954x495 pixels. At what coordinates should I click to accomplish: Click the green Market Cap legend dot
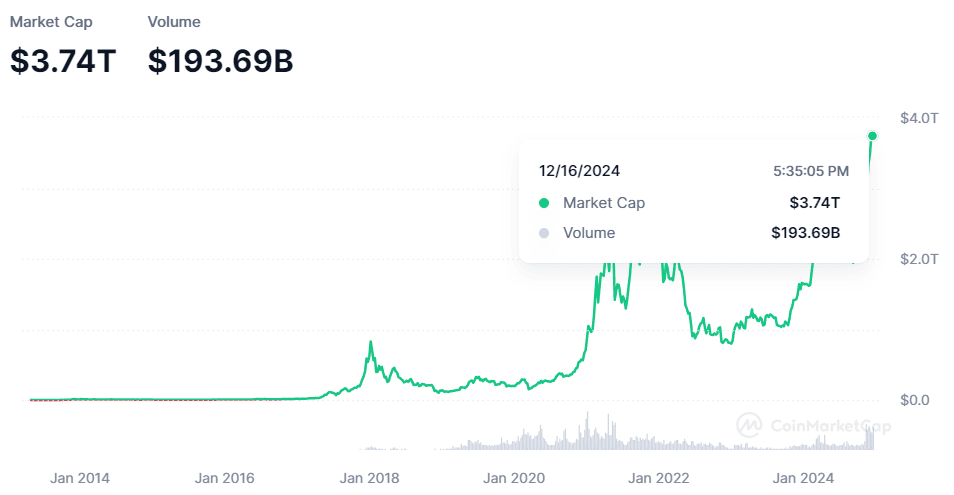[x=544, y=203]
